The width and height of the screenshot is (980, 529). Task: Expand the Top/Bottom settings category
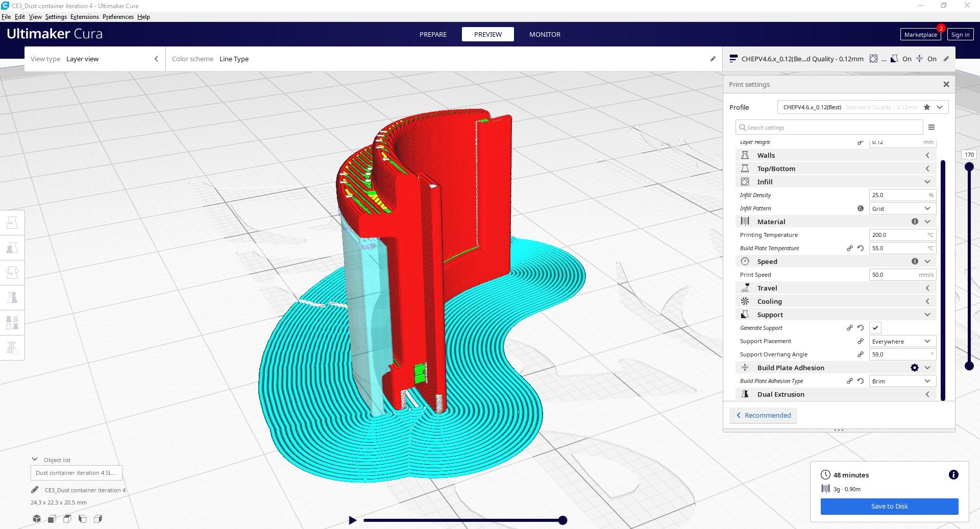tap(836, 169)
